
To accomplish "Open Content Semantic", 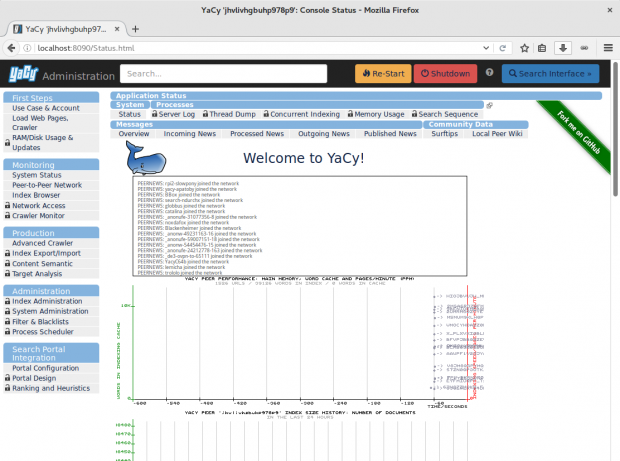I will (42, 263).
